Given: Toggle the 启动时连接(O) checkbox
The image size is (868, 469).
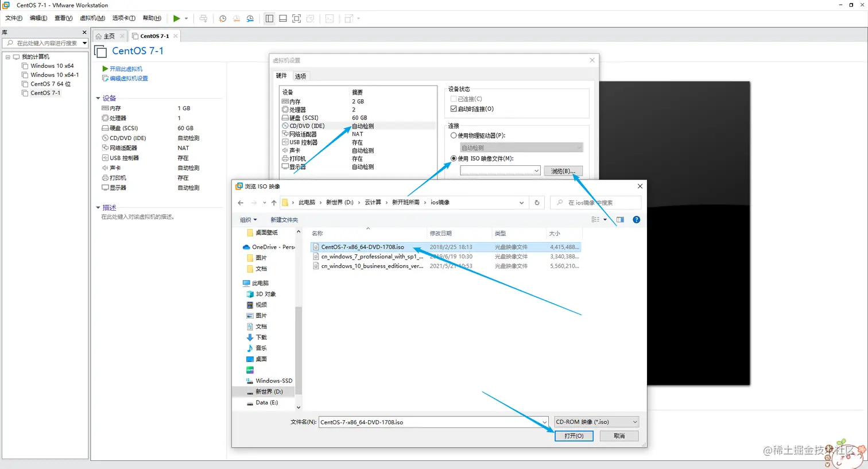Looking at the screenshot, I should pyautogui.click(x=454, y=108).
